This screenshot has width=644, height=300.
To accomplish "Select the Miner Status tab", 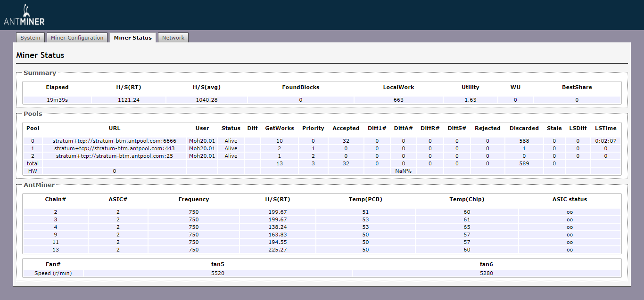I will pyautogui.click(x=133, y=38).
